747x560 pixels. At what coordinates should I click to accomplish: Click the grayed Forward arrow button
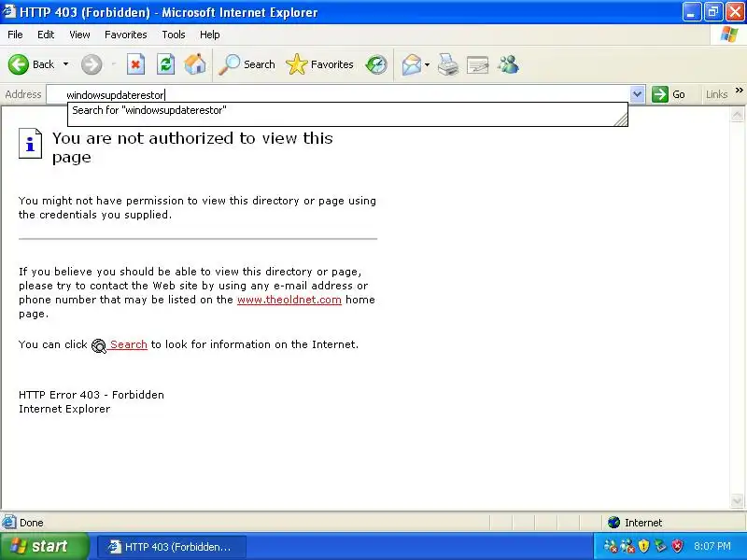(x=92, y=64)
